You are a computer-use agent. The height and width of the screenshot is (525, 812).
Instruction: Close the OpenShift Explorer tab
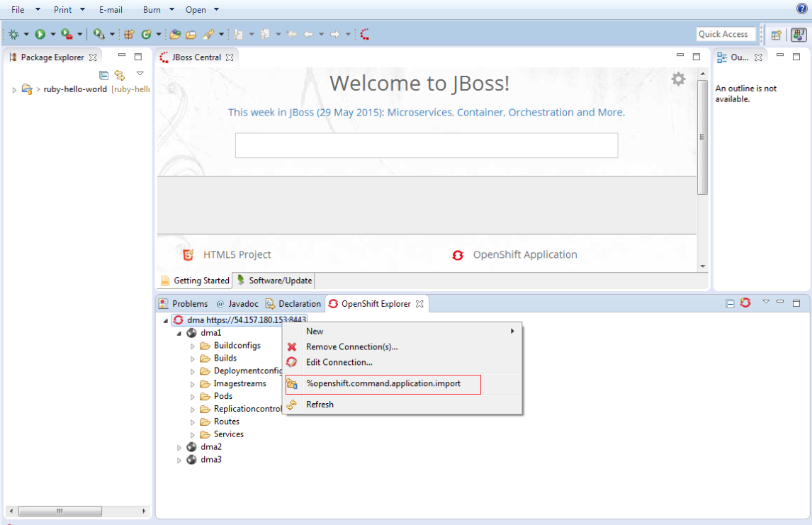pos(419,304)
